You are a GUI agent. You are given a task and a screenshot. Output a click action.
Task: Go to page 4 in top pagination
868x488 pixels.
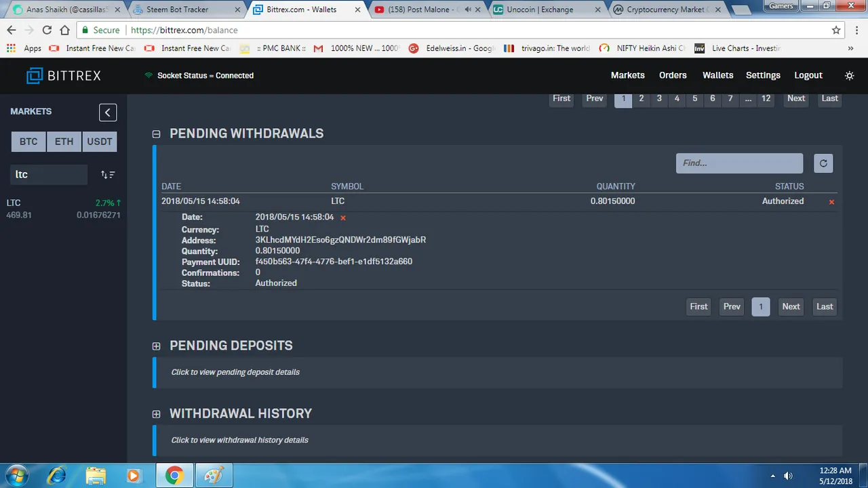point(677,99)
